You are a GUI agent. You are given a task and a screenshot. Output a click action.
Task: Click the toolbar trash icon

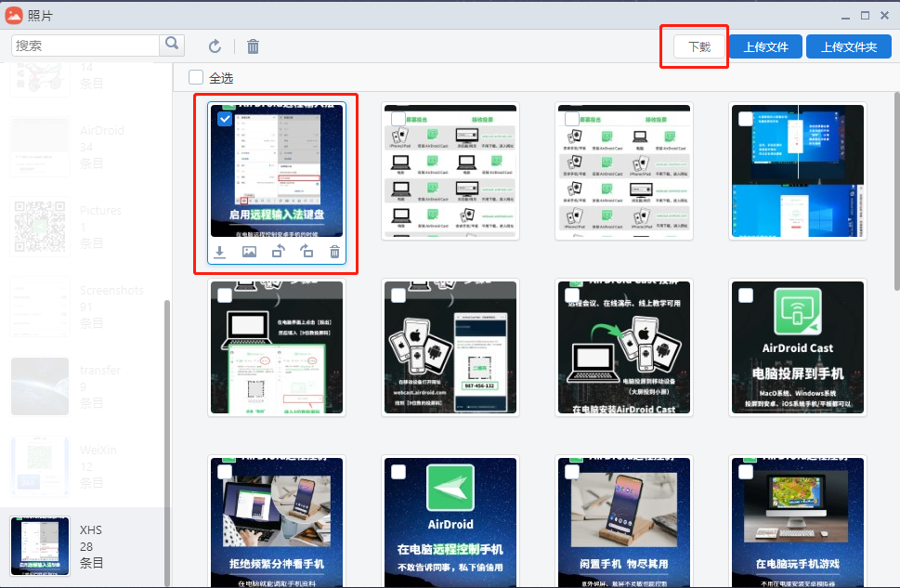pyautogui.click(x=252, y=45)
